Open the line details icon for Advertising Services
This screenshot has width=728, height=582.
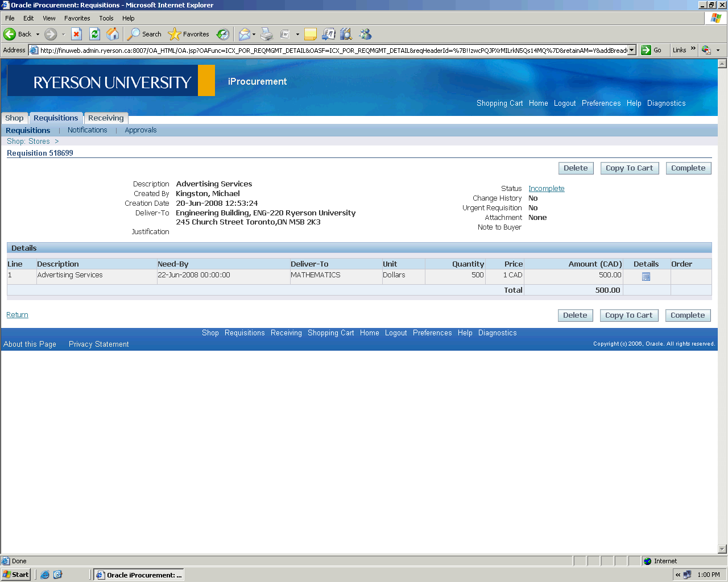646,277
